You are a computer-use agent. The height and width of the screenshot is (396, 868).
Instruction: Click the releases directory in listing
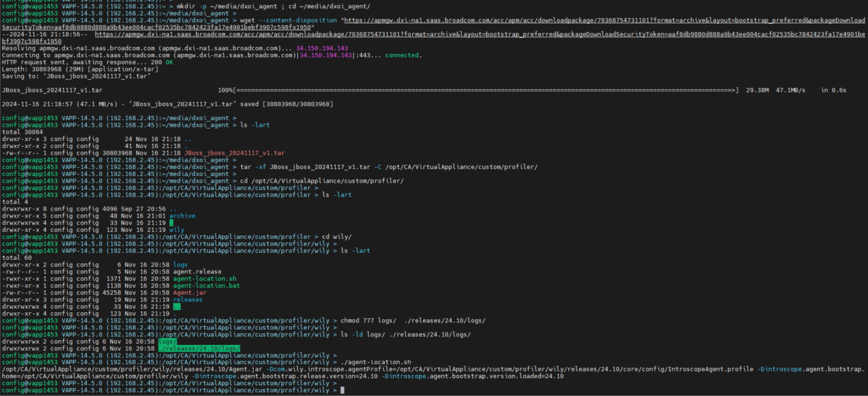188,299
